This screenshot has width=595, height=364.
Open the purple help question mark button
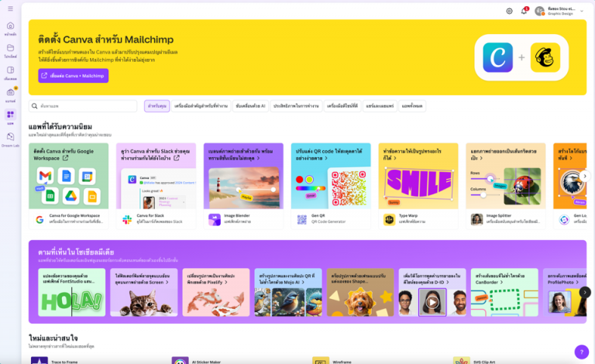582,352
